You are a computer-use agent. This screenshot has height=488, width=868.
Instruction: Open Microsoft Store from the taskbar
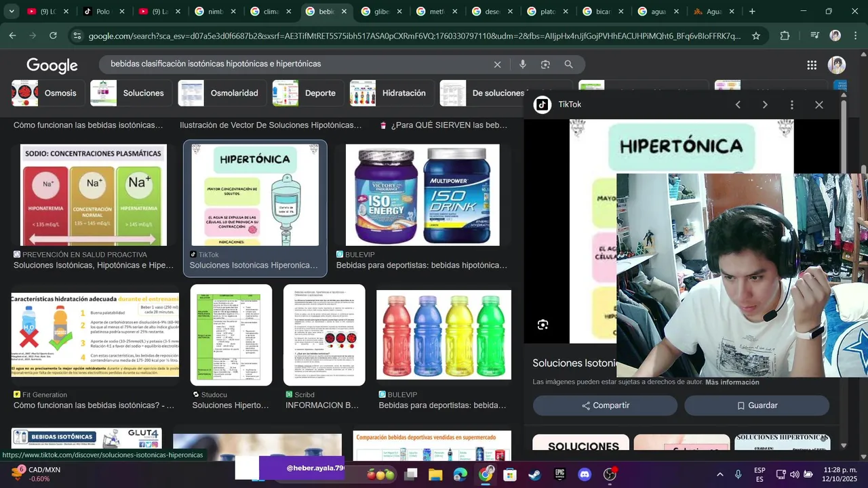[510, 474]
